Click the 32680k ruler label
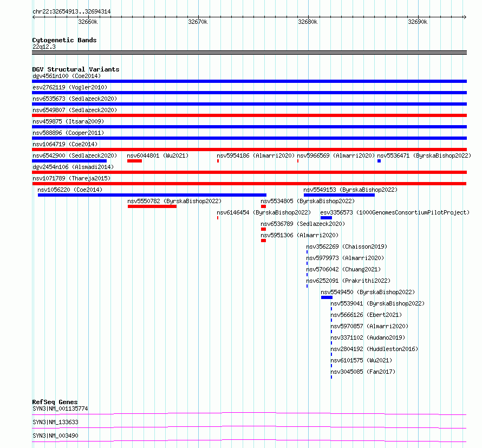The image size is (482, 448). (x=308, y=22)
